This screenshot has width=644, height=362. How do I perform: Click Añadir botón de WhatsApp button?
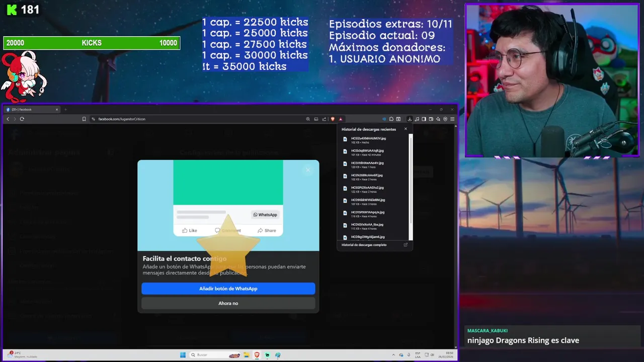tap(228, 289)
